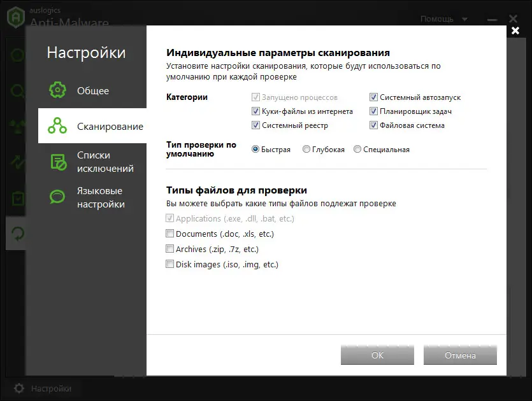Screen dimensions: 532x401
Task: Enable Archives (.zip, .7z) scanning
Action: [x=169, y=249]
